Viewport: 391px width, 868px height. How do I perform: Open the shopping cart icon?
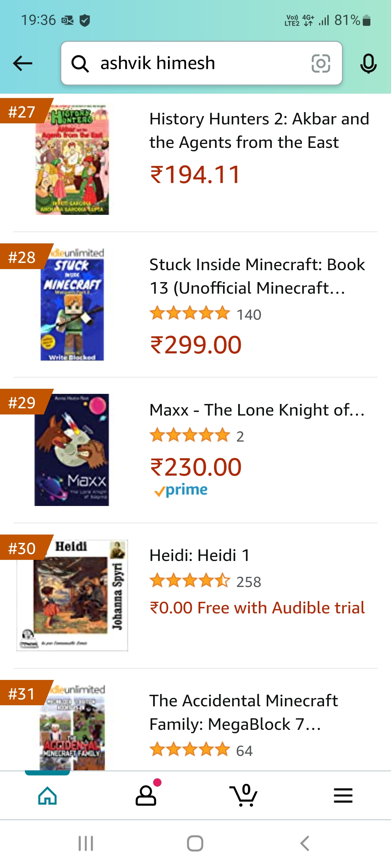click(244, 796)
